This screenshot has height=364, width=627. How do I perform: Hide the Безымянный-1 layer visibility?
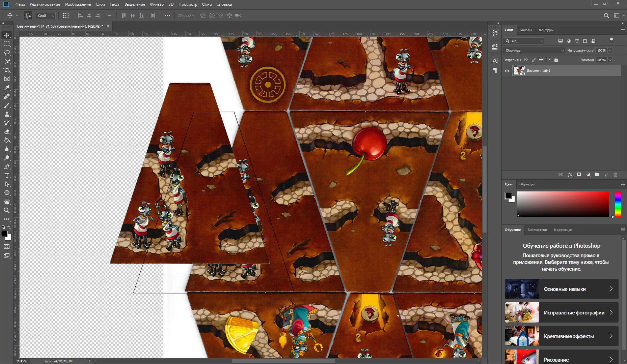507,71
